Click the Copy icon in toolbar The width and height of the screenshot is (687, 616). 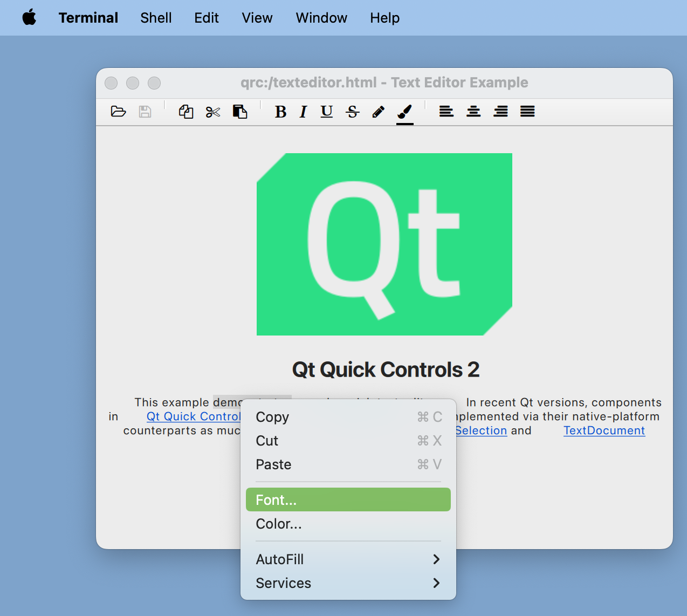[186, 112]
